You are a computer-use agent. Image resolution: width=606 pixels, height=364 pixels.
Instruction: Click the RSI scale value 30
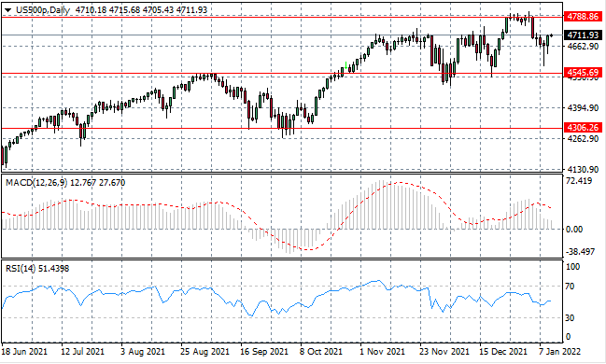pyautogui.click(x=570, y=317)
